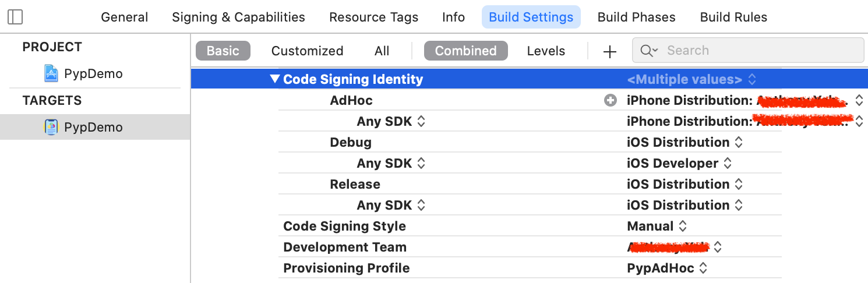This screenshot has height=283, width=868.
Task: Select the Basic settings filter
Action: 223,51
